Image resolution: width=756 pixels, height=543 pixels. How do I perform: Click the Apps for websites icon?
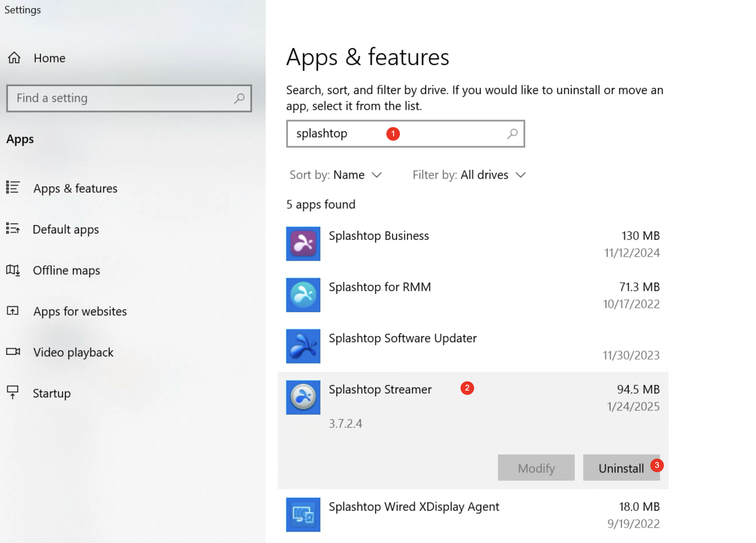(x=13, y=311)
